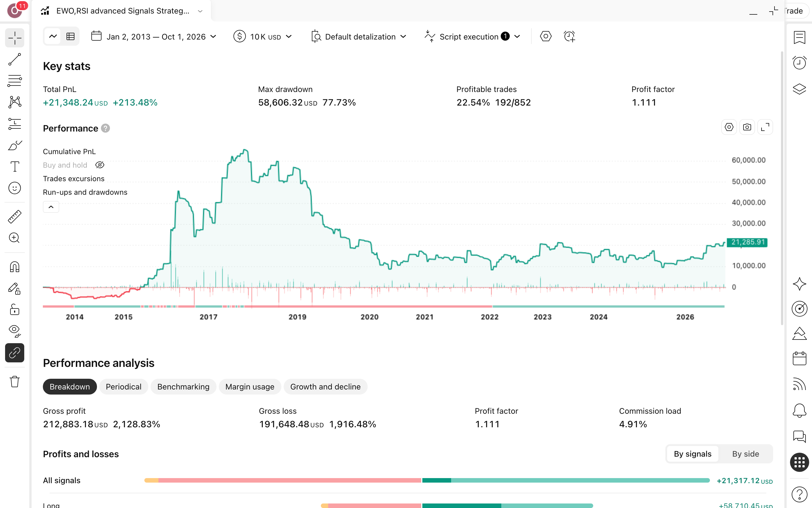This screenshot has height=508, width=812.
Task: Switch to the list of trades table view
Action: coord(70,36)
